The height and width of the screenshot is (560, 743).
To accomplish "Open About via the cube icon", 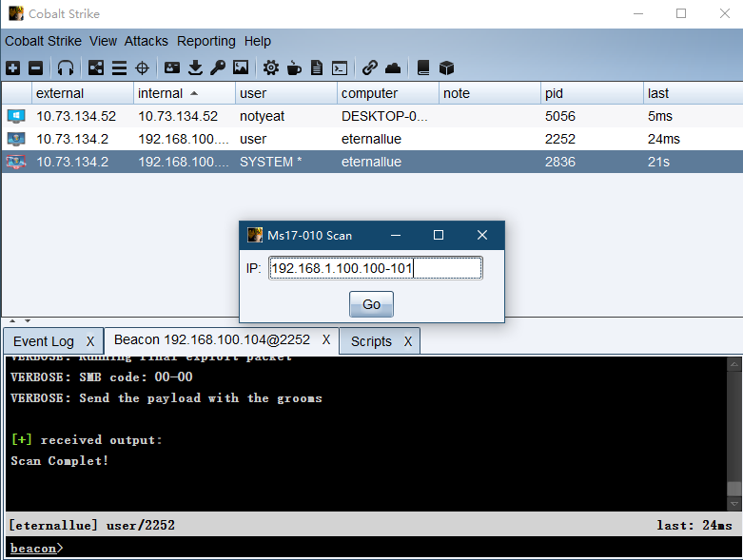I will (x=446, y=68).
